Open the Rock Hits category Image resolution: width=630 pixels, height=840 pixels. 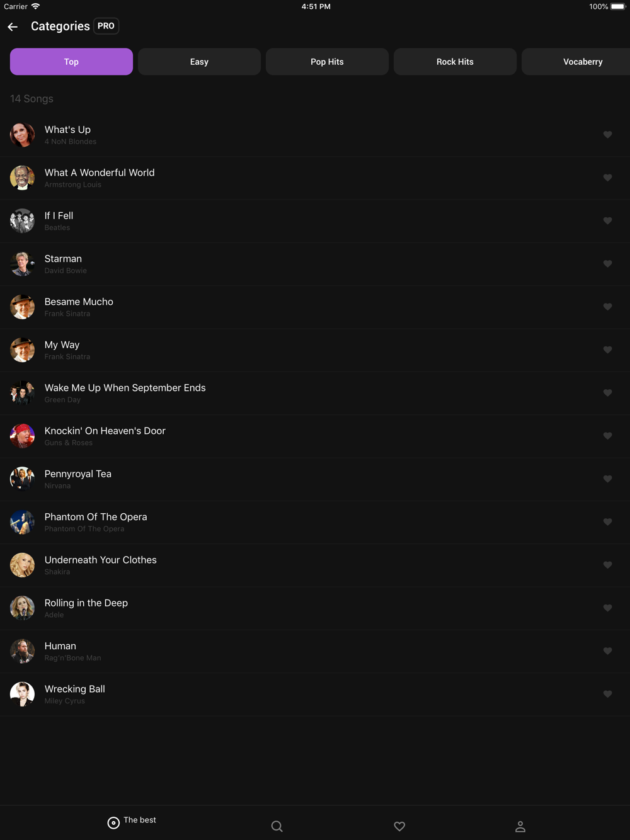pos(455,62)
